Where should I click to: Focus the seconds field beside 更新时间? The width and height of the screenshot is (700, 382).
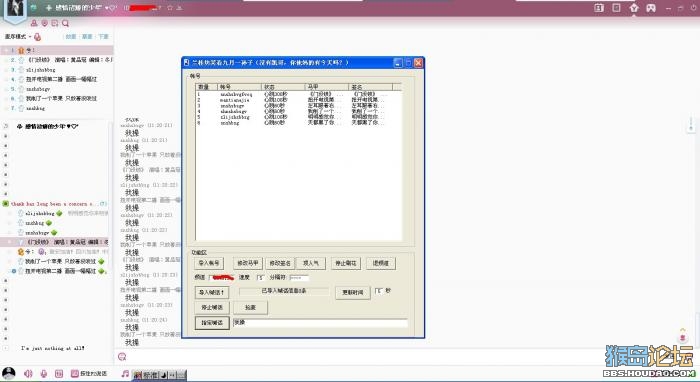tap(379, 291)
